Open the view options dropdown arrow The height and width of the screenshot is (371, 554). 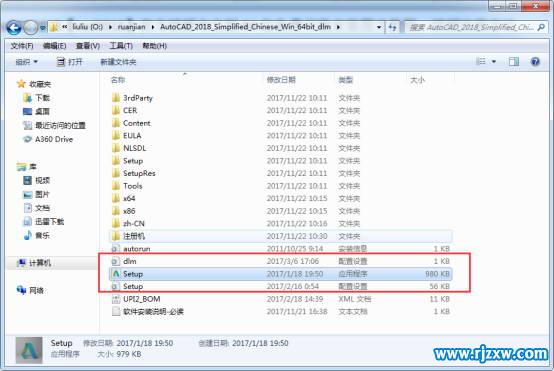pos(494,62)
